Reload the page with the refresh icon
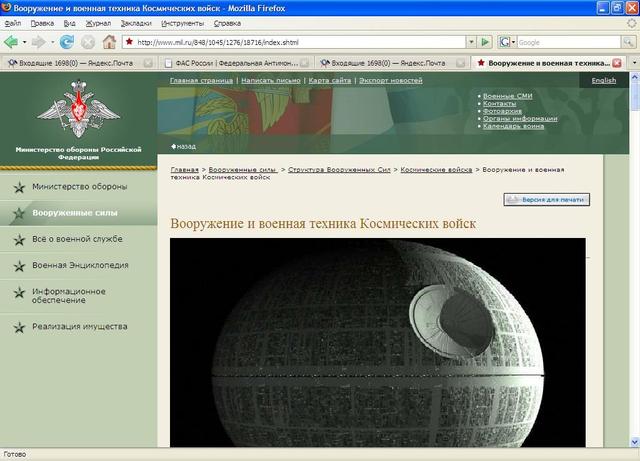Viewport: 640px width, 461px height. 67,42
